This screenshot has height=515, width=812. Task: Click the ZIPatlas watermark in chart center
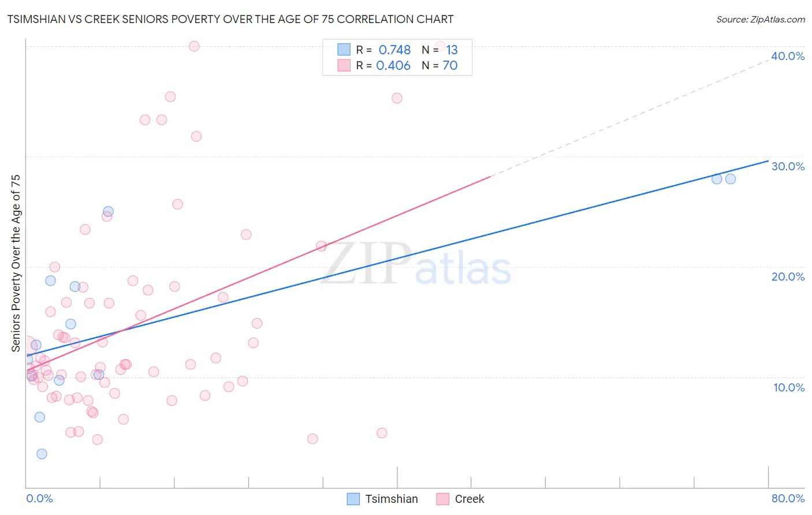(416, 264)
